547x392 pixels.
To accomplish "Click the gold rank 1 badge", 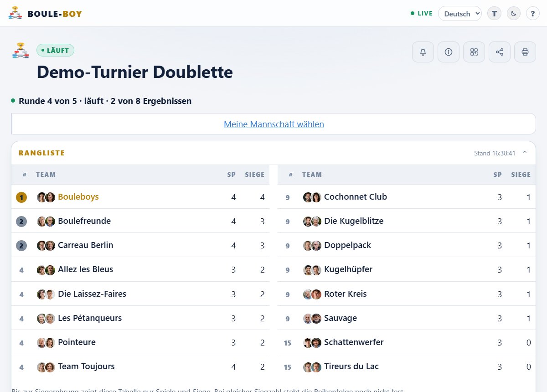I will tap(21, 197).
